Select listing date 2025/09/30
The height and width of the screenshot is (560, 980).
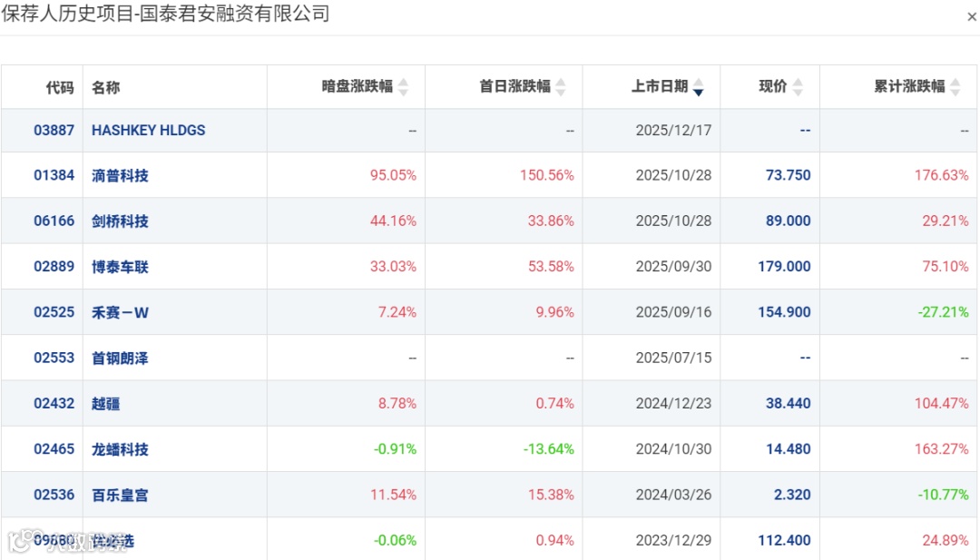[673, 266]
